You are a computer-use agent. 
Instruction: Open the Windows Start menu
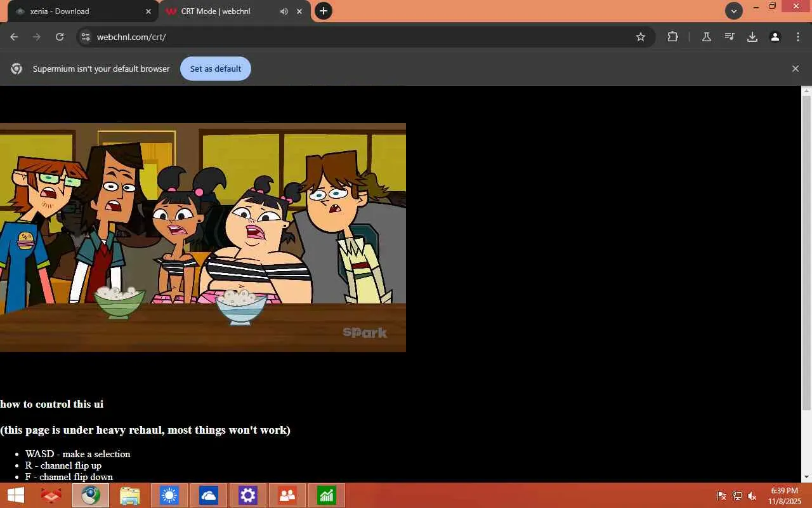(x=15, y=495)
